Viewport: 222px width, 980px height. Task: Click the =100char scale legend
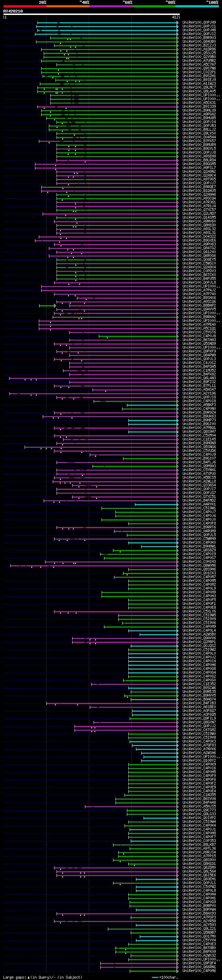165,977
